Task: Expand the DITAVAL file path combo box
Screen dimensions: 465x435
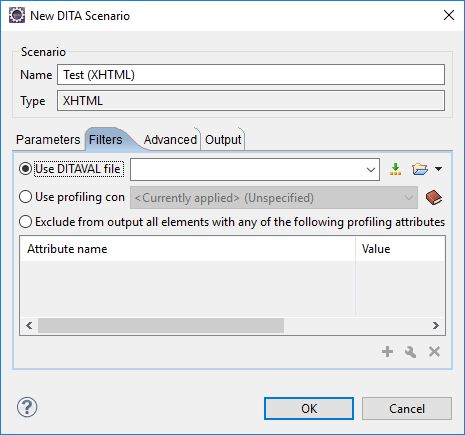Action: [371, 170]
